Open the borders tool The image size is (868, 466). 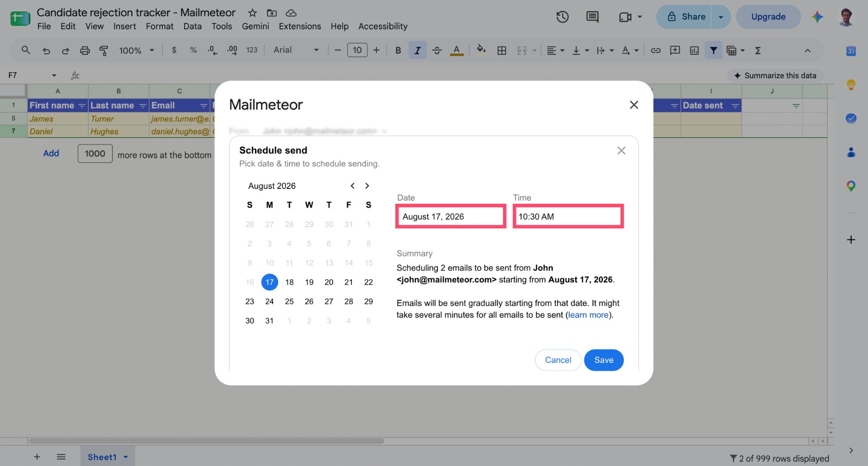[x=502, y=50]
